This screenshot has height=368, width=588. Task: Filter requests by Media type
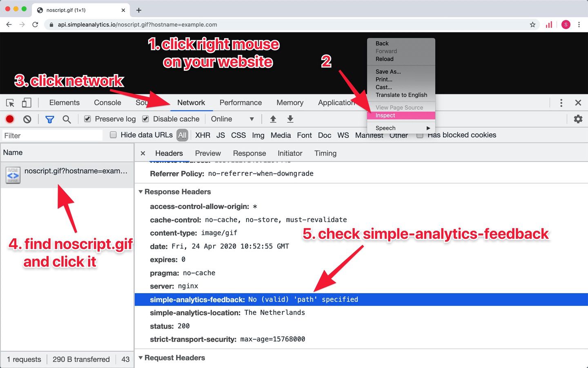point(281,135)
